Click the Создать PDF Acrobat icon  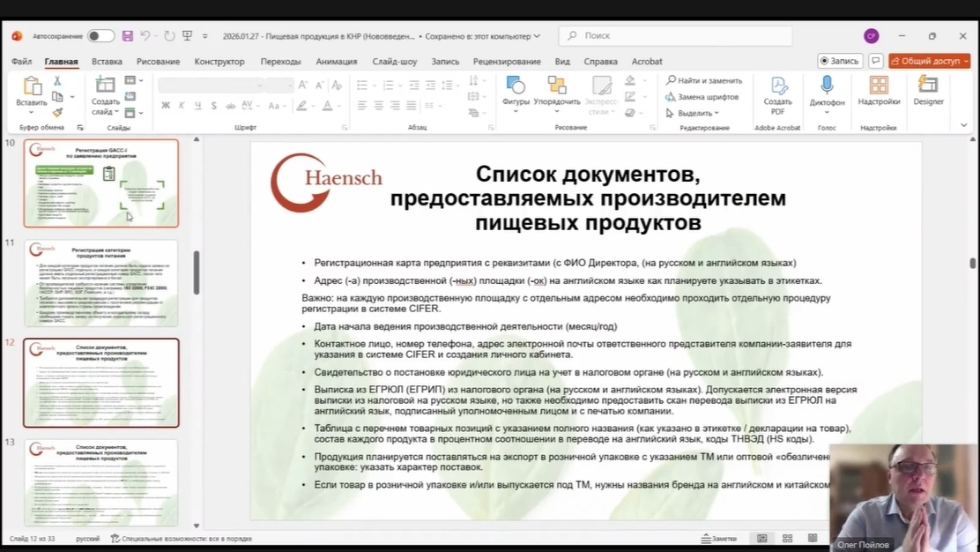[777, 86]
